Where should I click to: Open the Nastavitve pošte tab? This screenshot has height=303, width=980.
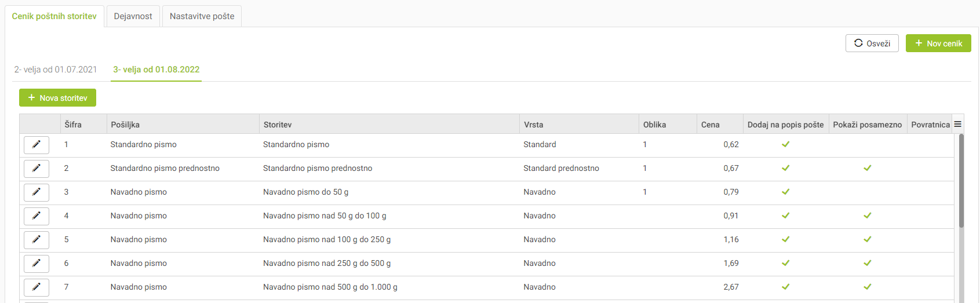(202, 16)
